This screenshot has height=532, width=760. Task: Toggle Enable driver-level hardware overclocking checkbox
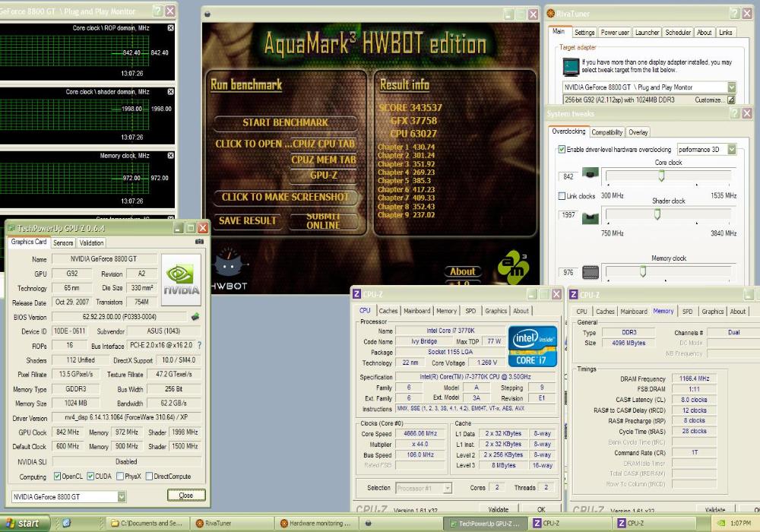coord(562,149)
